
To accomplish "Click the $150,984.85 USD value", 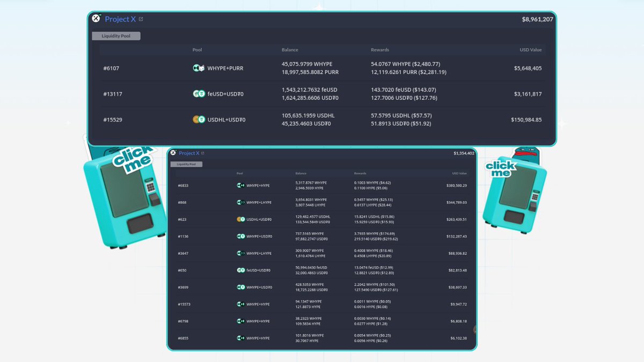I will [x=526, y=120].
